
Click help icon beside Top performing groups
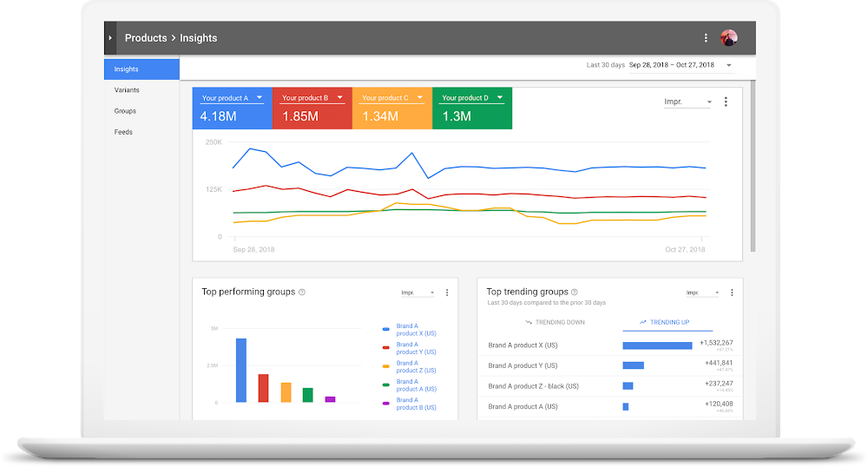coord(302,293)
